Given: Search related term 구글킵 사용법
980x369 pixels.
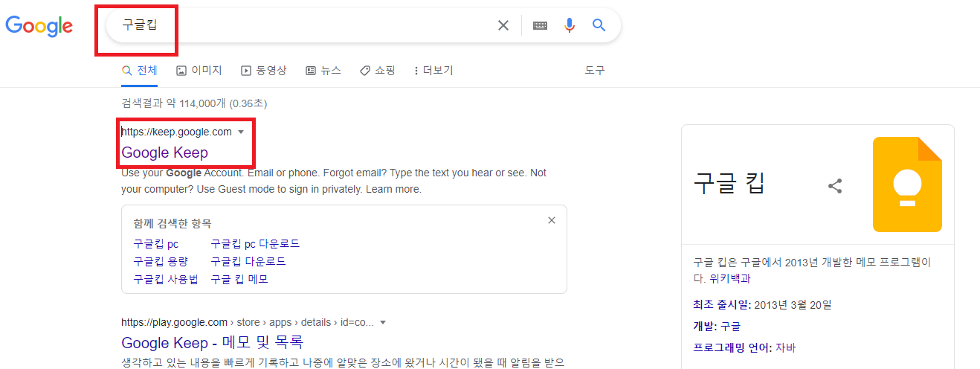Looking at the screenshot, I should (x=166, y=280).
